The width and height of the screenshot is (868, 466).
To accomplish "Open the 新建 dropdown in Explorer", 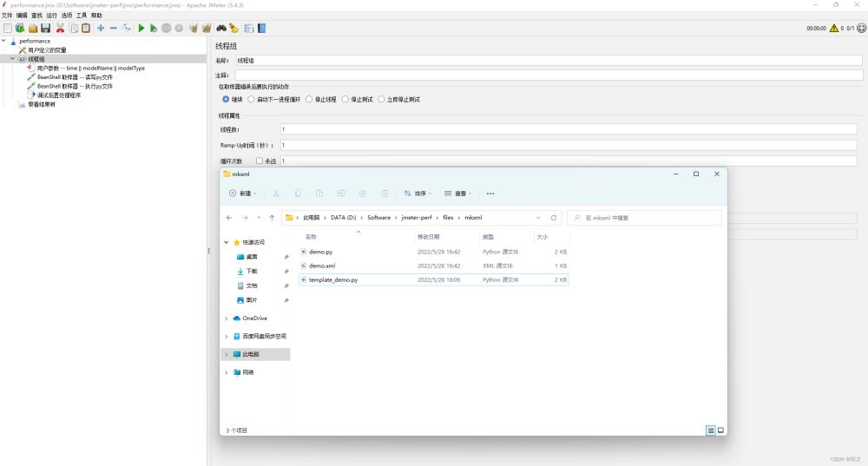I will click(x=243, y=194).
